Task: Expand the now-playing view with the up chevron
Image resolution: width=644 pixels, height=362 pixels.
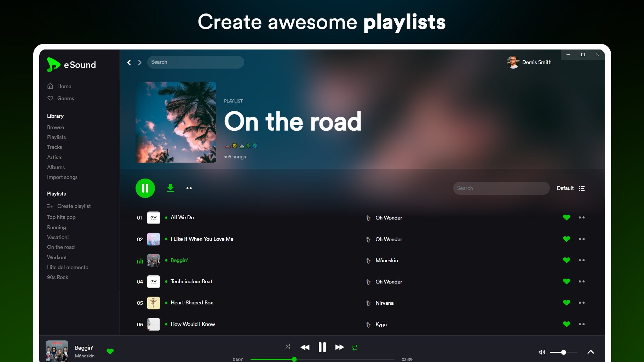Action: (x=590, y=352)
